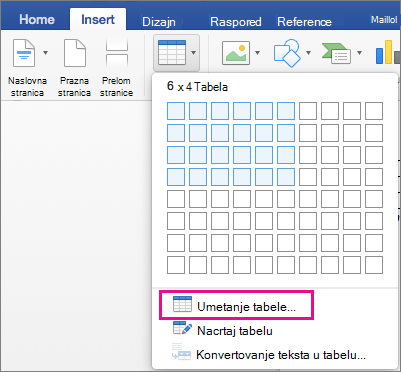
Task: Select the Insert tab
Action: pyautogui.click(x=98, y=19)
